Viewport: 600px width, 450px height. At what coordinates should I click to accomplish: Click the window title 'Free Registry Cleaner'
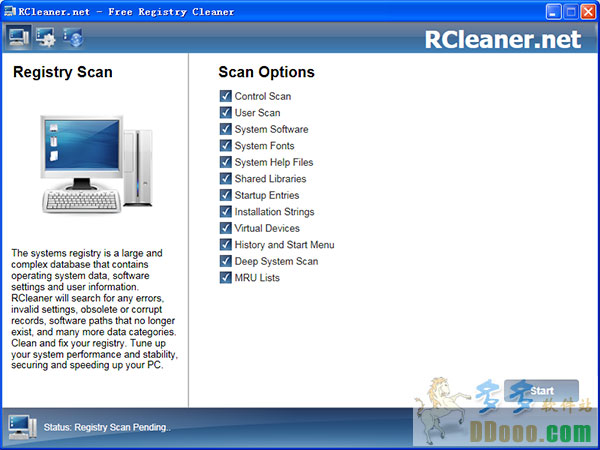[171, 12]
